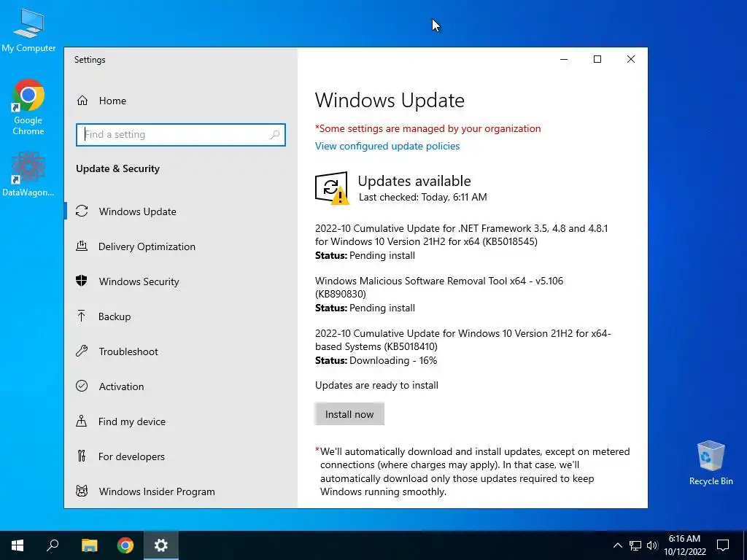Click the search magnifier in Find a setting
The image size is (747, 560).
275,135
